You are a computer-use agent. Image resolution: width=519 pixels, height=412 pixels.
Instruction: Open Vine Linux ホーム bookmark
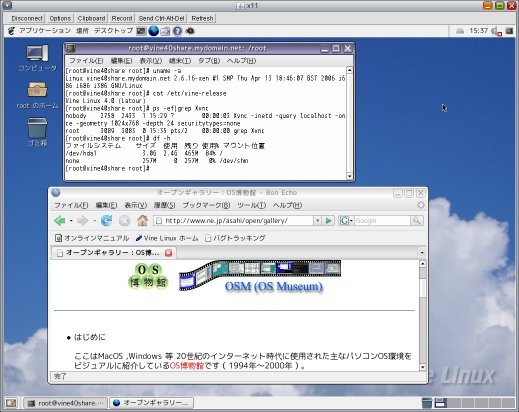pos(167,238)
